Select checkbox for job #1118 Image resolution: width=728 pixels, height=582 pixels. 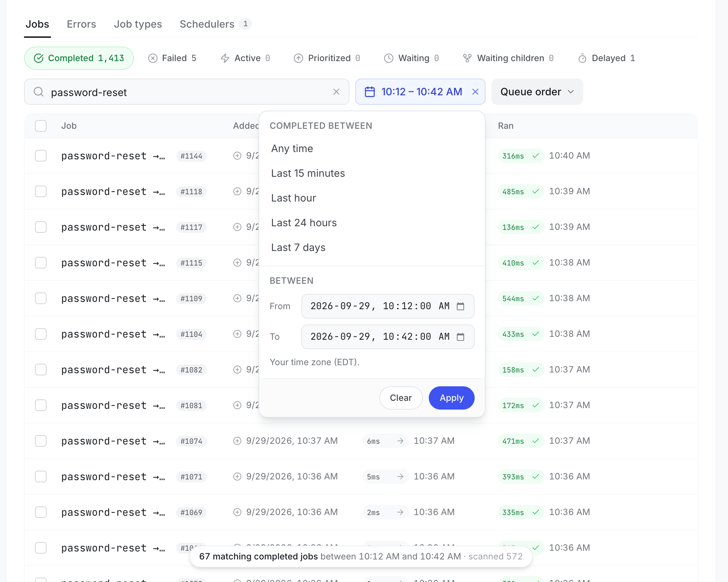coord(41,191)
